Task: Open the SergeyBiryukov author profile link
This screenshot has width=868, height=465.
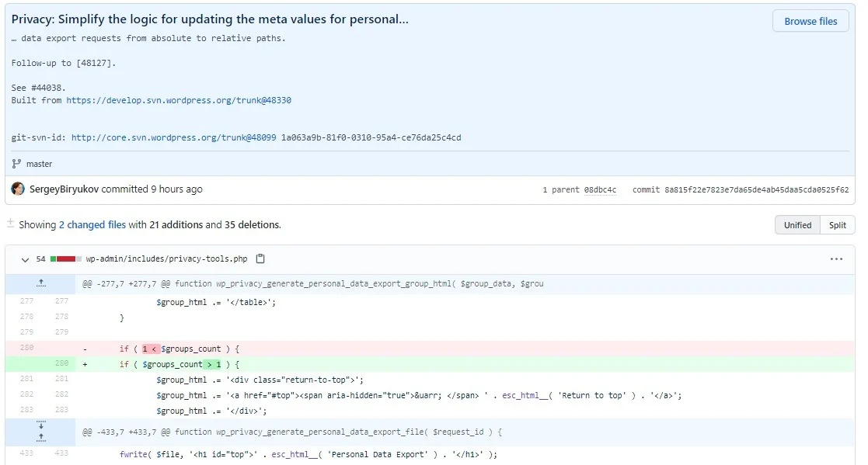Action: pos(64,189)
